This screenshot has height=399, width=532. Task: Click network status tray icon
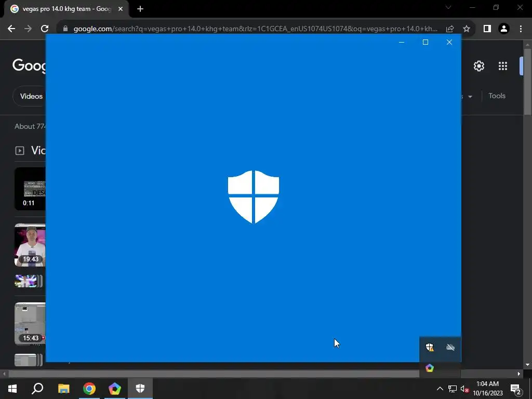pyautogui.click(x=453, y=389)
